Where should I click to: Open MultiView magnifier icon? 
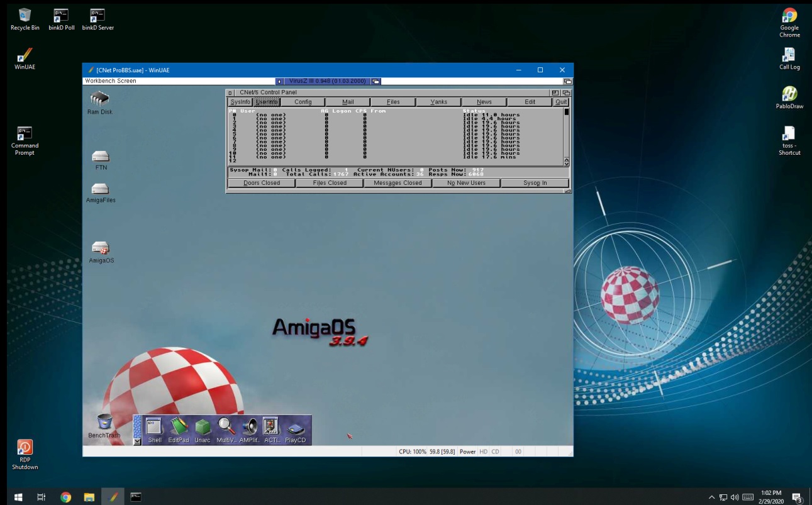click(x=226, y=427)
